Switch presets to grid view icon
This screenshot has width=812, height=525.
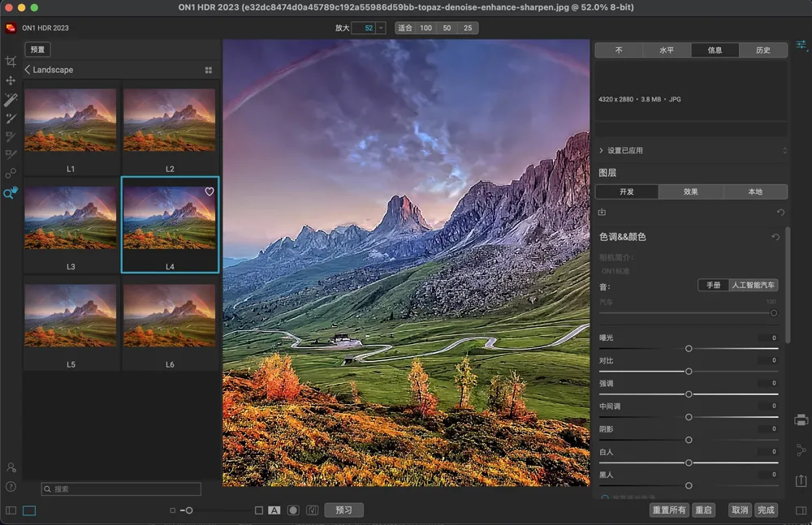(x=209, y=71)
